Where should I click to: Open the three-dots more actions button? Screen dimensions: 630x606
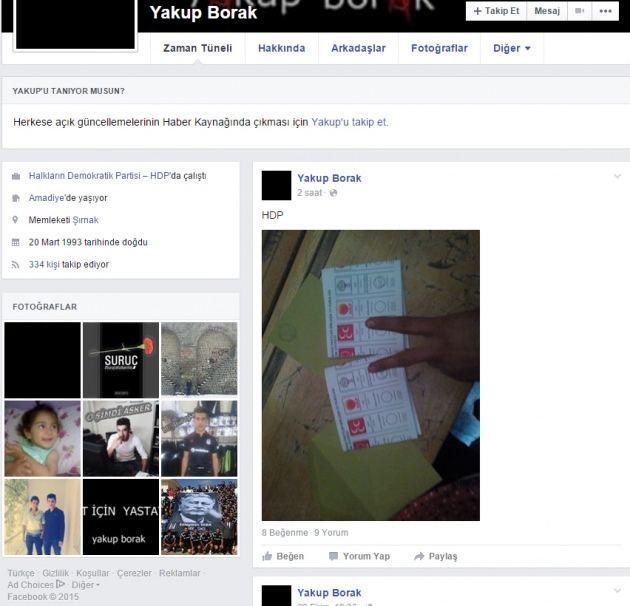tap(605, 11)
